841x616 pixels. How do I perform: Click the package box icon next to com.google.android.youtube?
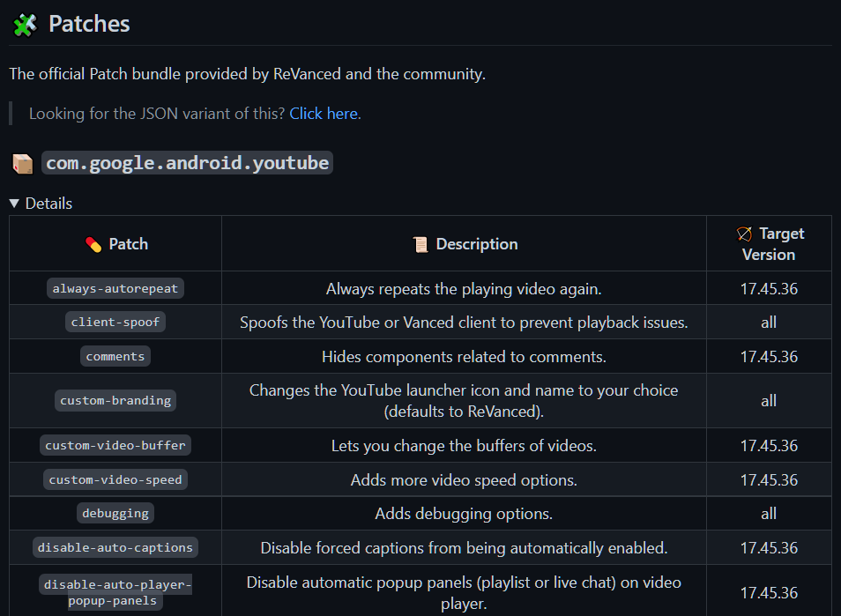point(23,164)
